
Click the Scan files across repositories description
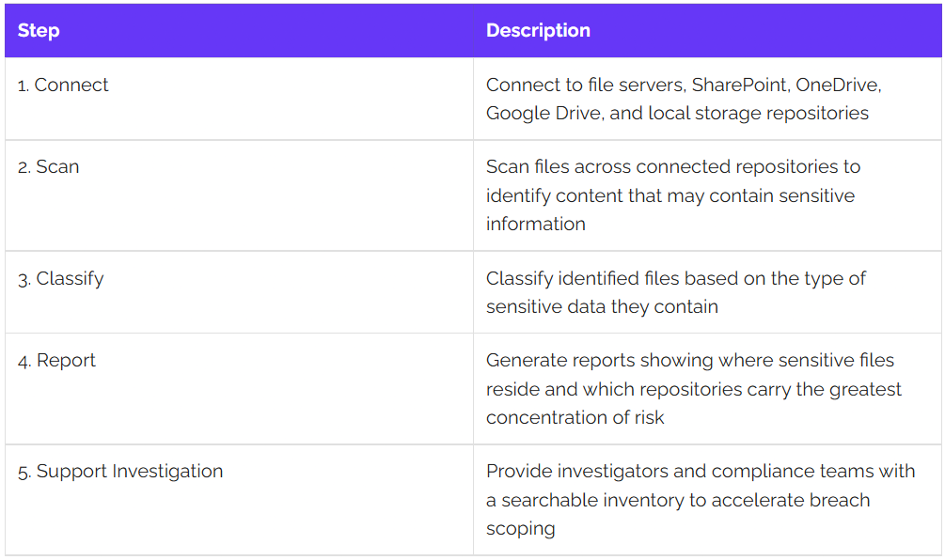tap(673, 195)
